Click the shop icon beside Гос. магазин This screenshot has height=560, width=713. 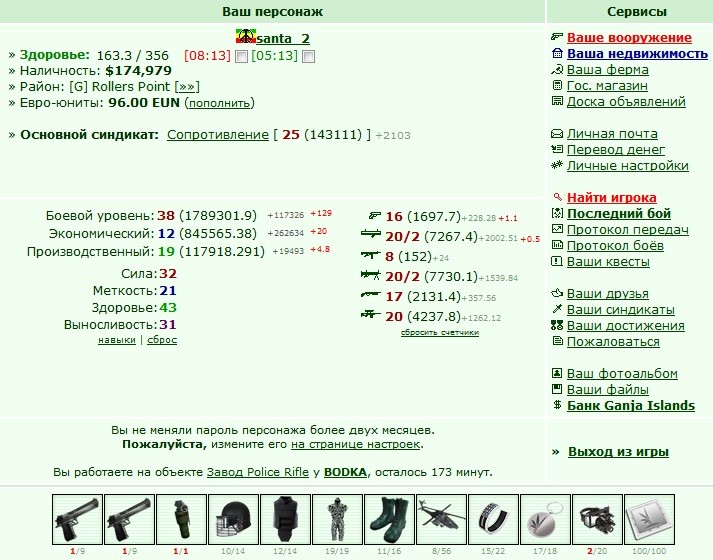pyautogui.click(x=557, y=85)
